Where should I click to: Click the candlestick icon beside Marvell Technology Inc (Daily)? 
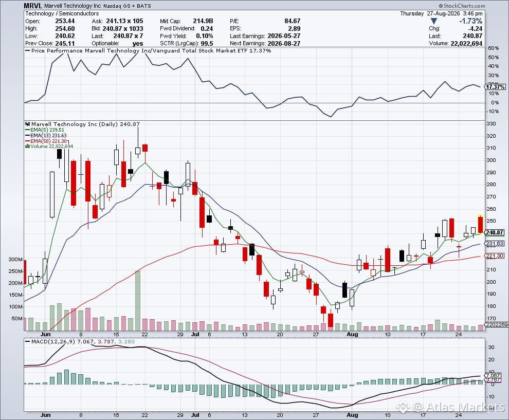28,124
